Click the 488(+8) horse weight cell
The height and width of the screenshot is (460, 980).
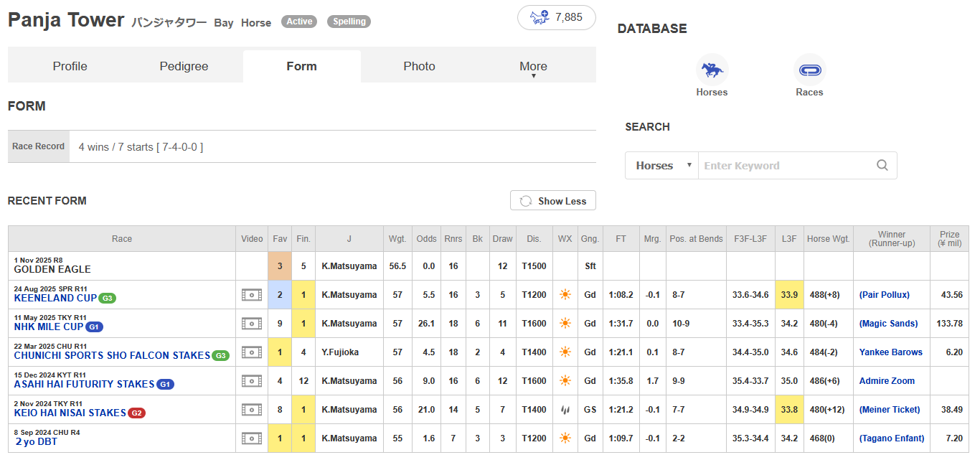tap(828, 295)
